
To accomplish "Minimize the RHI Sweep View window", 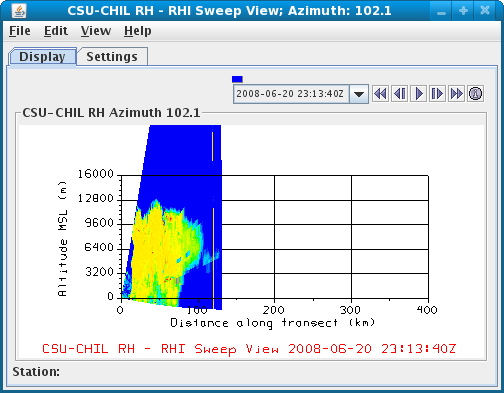I will pyautogui.click(x=441, y=11).
